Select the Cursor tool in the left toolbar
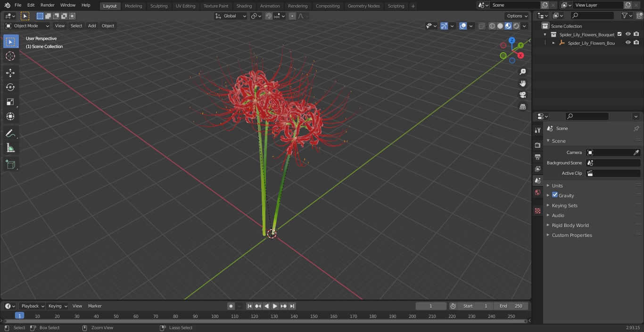The image size is (644, 332). coord(10,56)
